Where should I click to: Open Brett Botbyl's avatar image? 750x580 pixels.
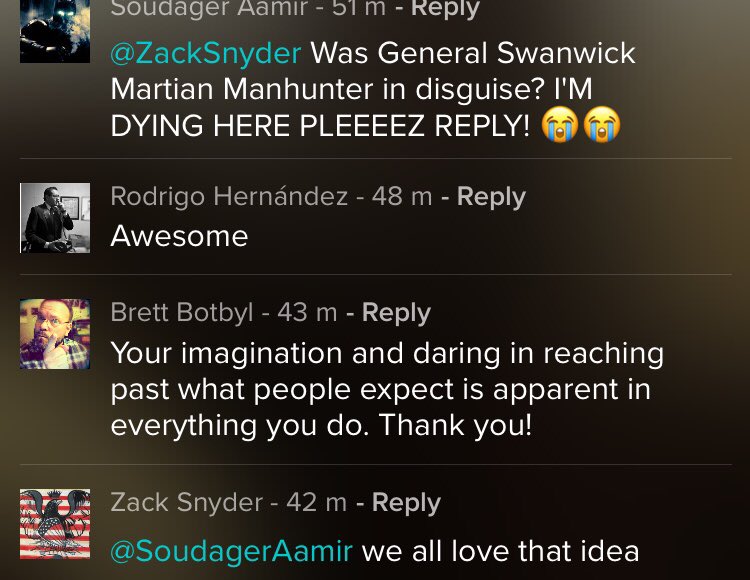tap(55, 334)
